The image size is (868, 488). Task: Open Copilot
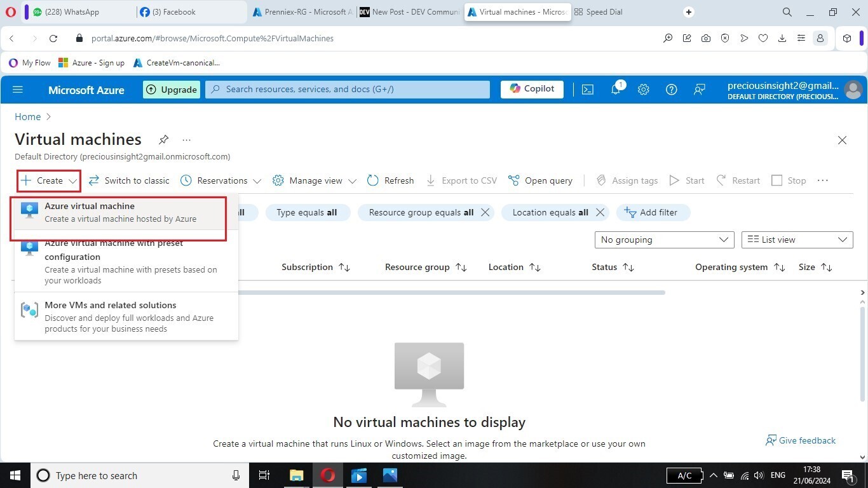click(532, 89)
